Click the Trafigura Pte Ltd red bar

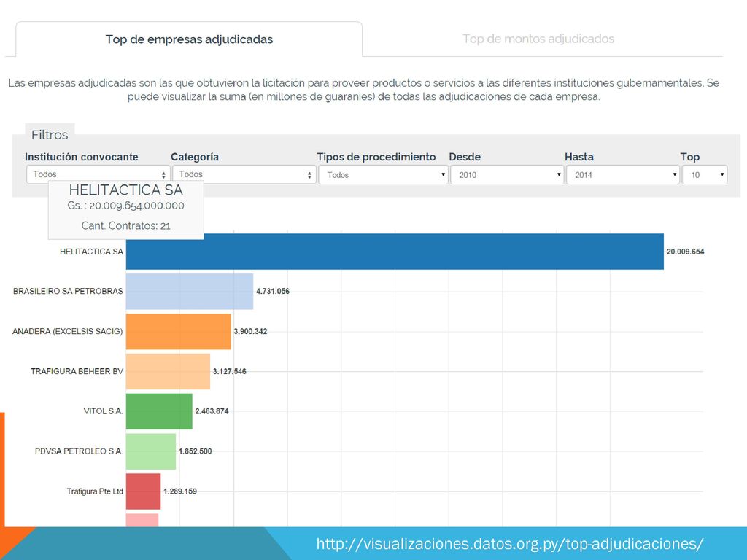tap(144, 491)
